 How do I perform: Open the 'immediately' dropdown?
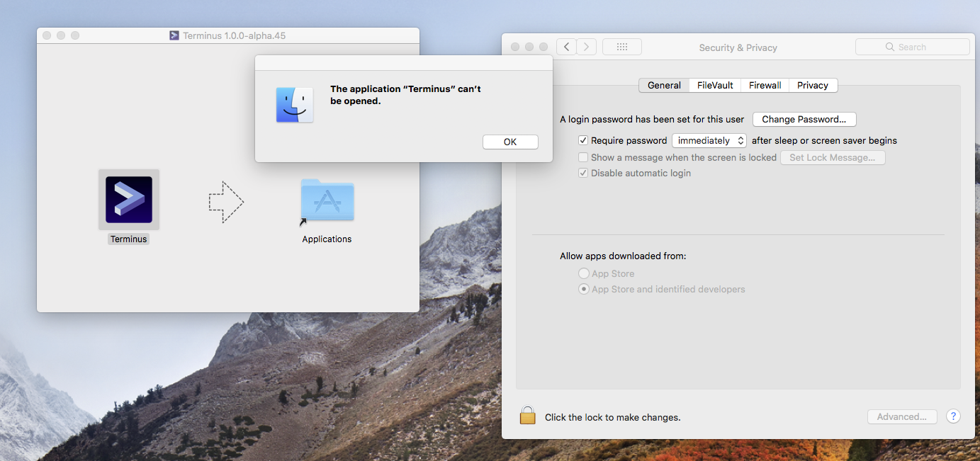click(709, 140)
